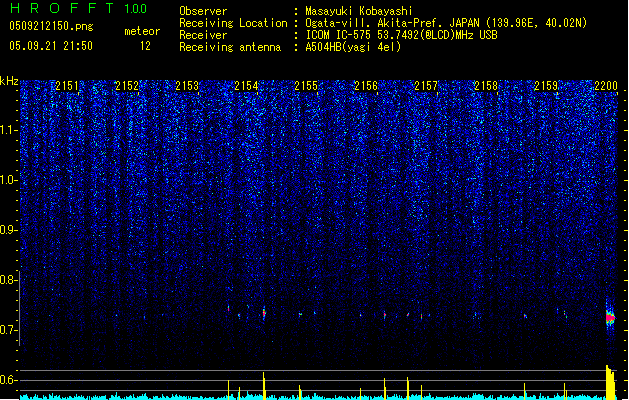629x400 pixels.
Task: Click the 2155 time marker
Action: [x=306, y=86]
